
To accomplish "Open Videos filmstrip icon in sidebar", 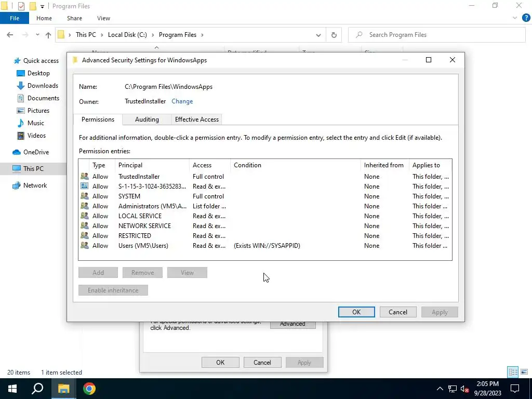I will click(x=21, y=136).
